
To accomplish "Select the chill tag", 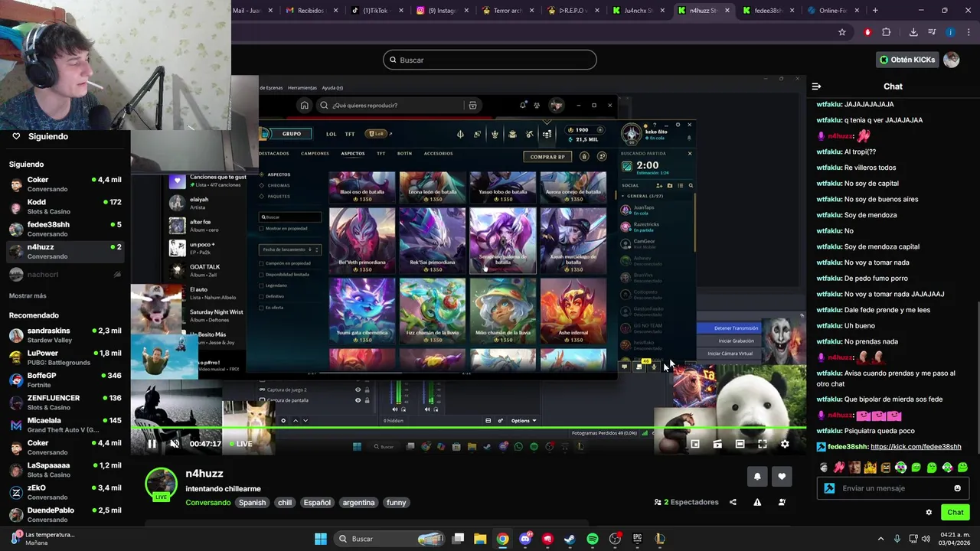I will click(285, 503).
